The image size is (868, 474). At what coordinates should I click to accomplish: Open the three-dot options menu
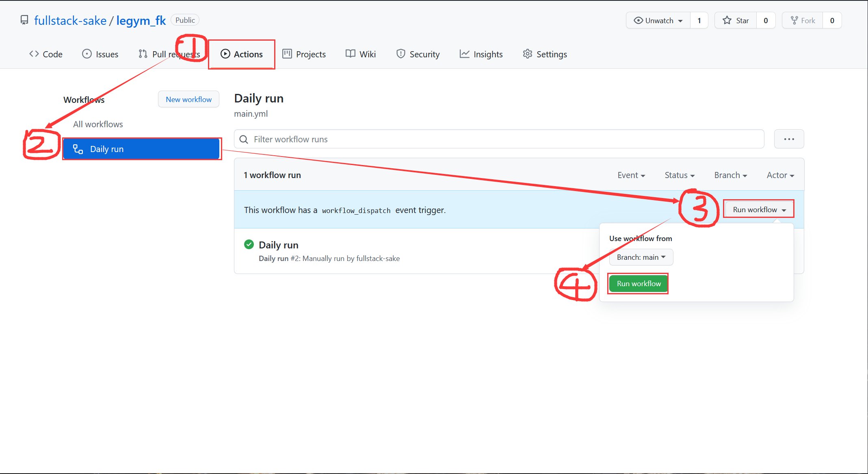click(x=789, y=139)
